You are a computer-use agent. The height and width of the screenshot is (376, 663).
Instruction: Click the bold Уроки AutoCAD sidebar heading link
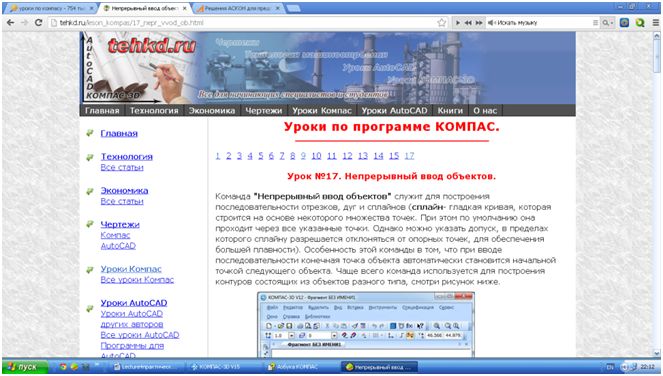click(x=134, y=303)
